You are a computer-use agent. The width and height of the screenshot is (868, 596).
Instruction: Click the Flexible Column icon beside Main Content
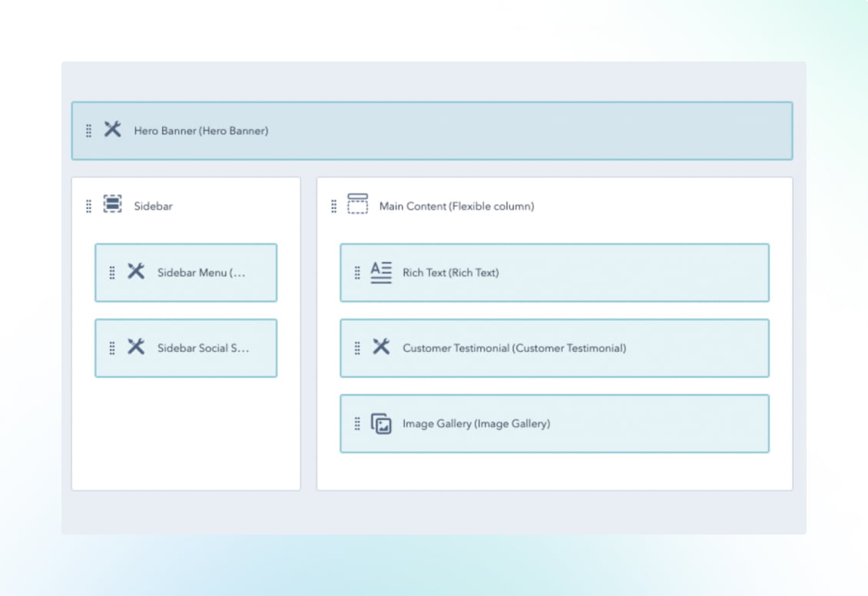click(356, 206)
